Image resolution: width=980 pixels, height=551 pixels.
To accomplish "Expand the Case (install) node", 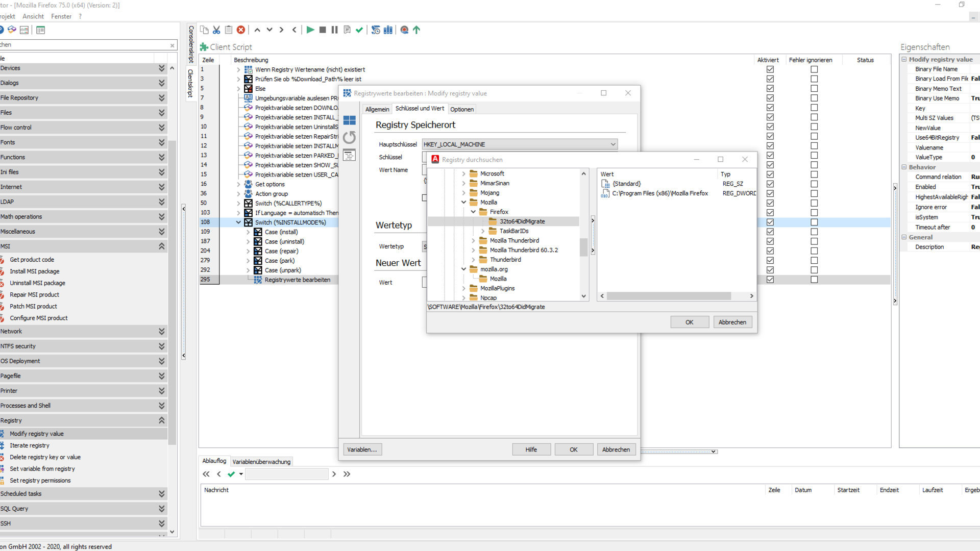I will pos(248,232).
